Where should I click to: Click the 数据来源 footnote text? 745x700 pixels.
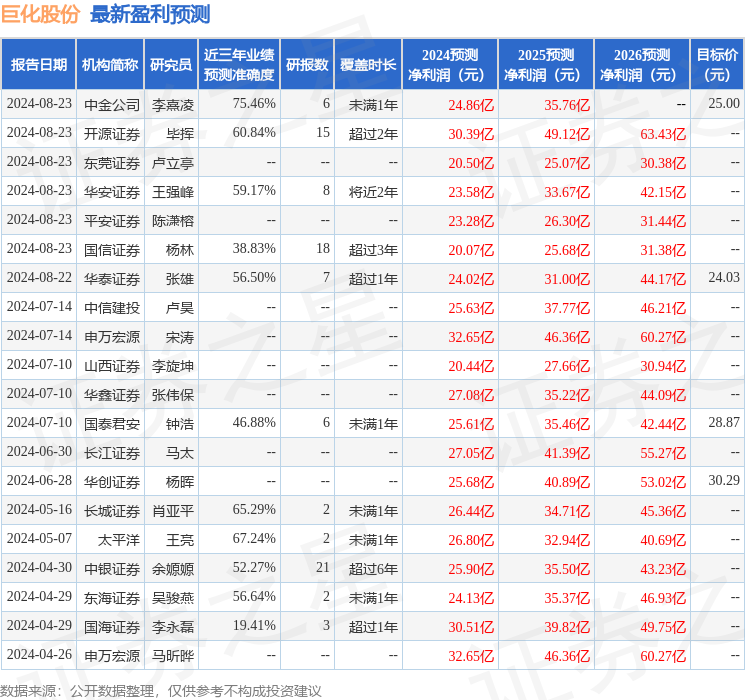pyautogui.click(x=161, y=691)
